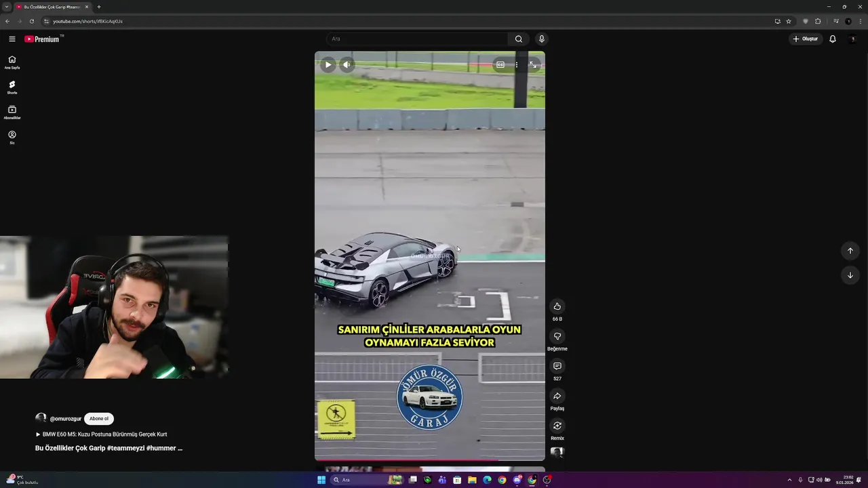This screenshot has height=488, width=868.
Task: Bookmark this page with the star
Action: pos(789,21)
